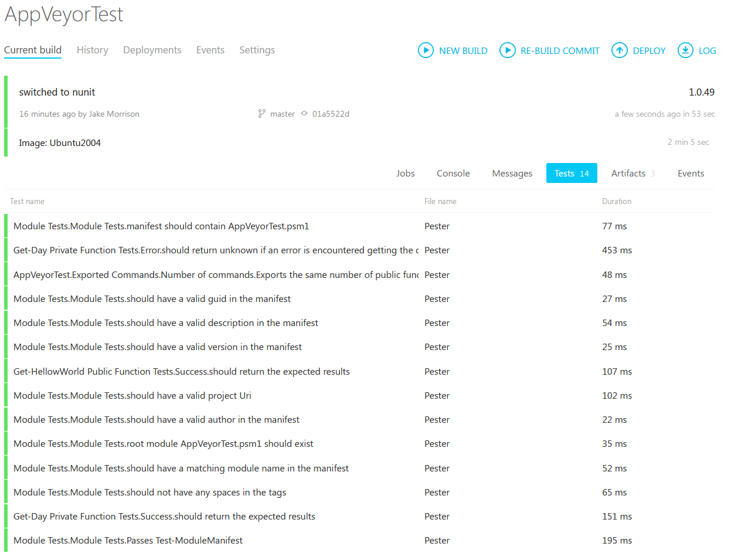The width and height of the screenshot is (731, 560).
Task: Click the 107 ms duration value
Action: (x=617, y=371)
